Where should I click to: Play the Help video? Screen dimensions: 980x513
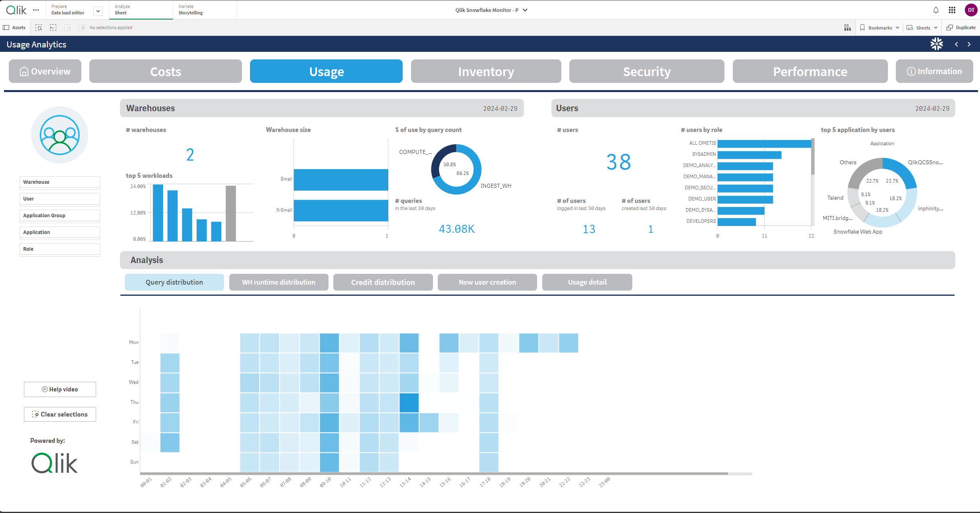click(59, 389)
